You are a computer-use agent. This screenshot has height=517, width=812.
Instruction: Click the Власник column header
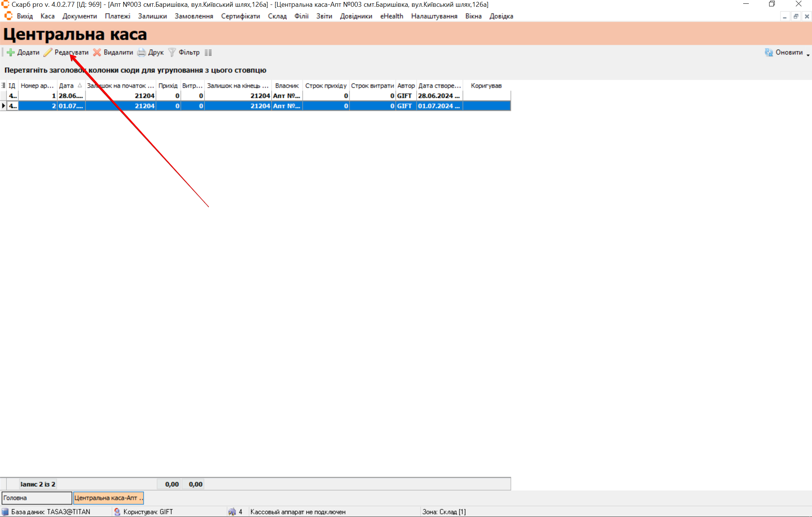[x=287, y=86]
